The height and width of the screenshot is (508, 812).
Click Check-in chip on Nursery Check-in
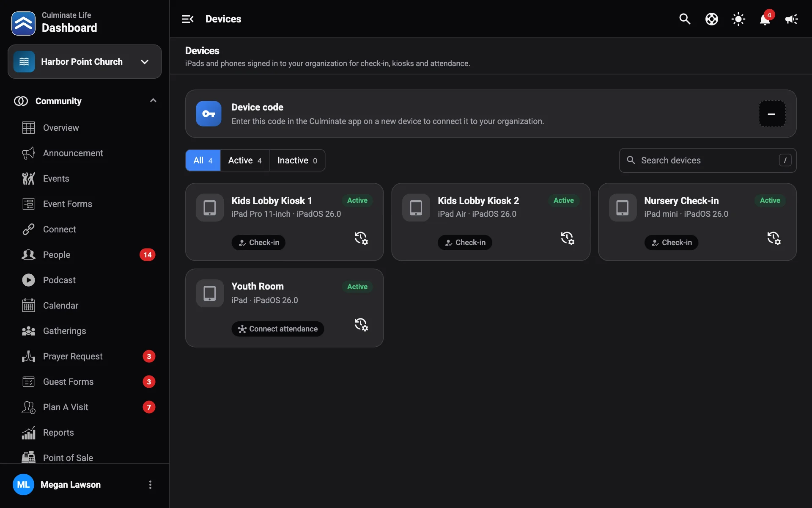tap(671, 243)
